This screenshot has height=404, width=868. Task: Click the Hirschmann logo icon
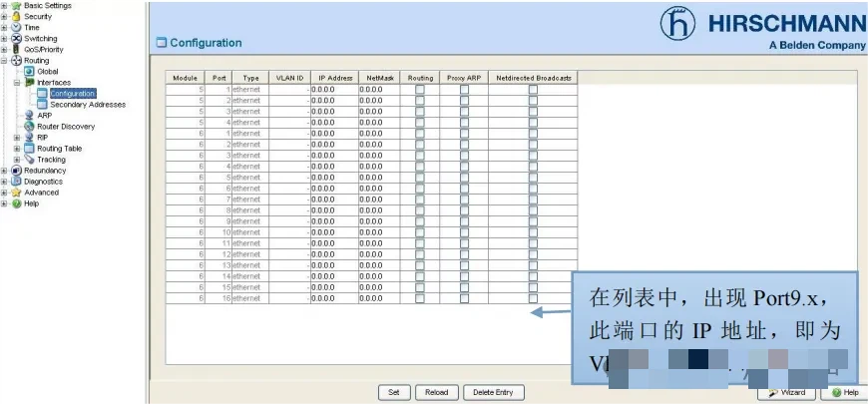[x=677, y=25]
